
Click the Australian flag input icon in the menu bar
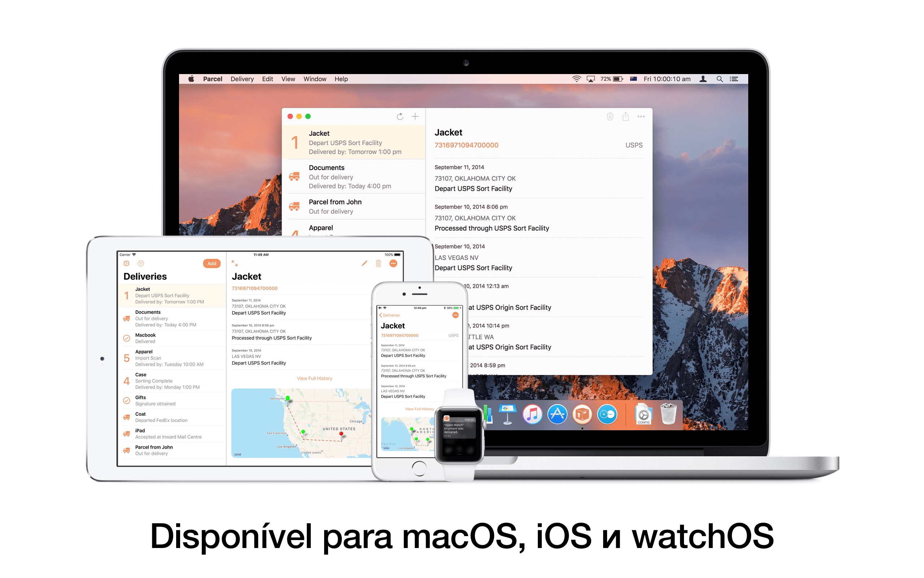point(633,79)
